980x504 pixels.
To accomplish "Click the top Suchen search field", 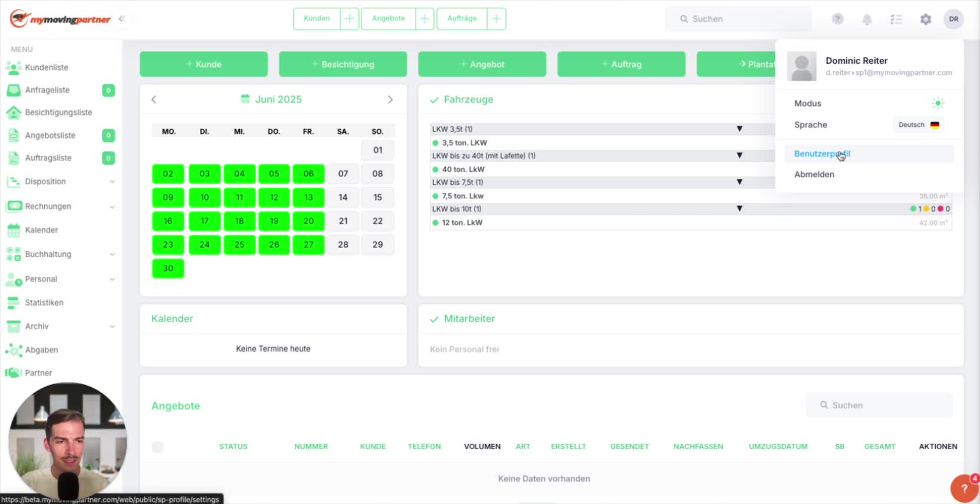I will click(x=738, y=19).
